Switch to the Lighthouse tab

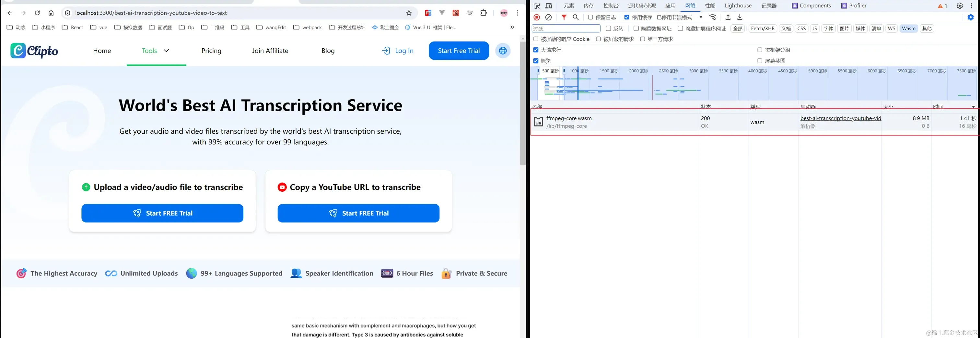[738, 6]
